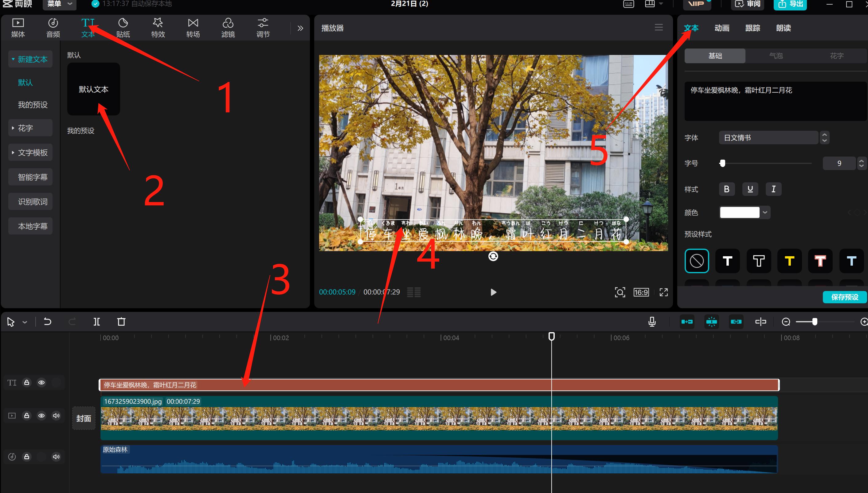
Task: Switch to the 动画 tab
Action: (721, 28)
